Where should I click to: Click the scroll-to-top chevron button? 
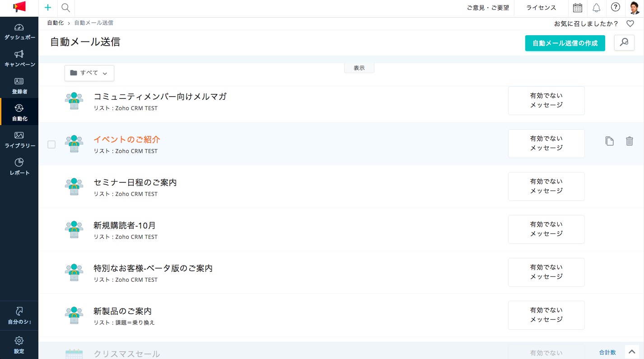(x=632, y=352)
